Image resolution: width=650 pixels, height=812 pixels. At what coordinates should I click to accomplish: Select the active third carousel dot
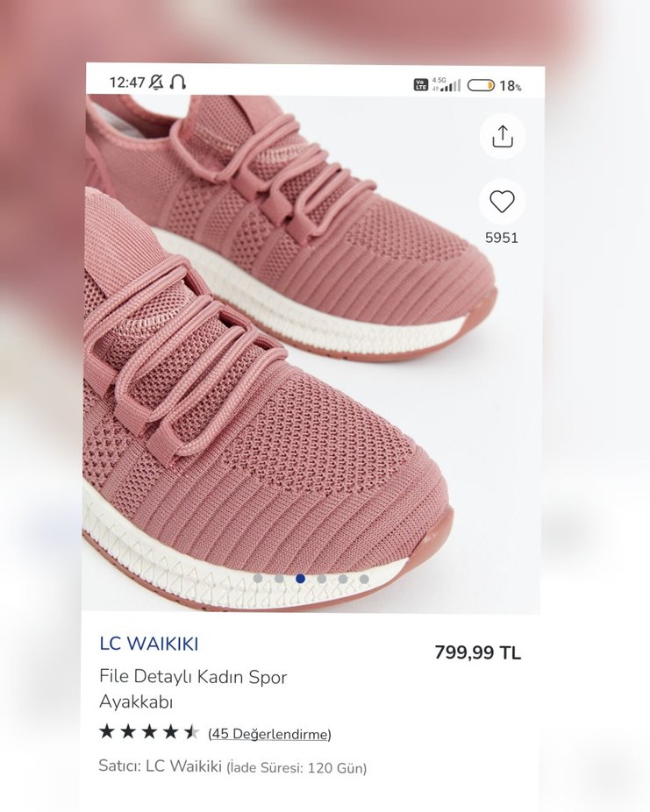[x=299, y=579]
